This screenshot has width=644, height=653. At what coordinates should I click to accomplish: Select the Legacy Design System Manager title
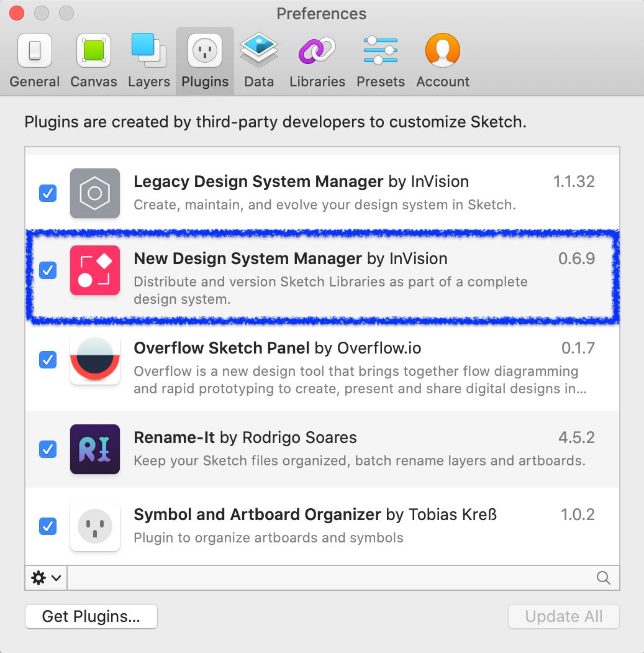pos(301,181)
